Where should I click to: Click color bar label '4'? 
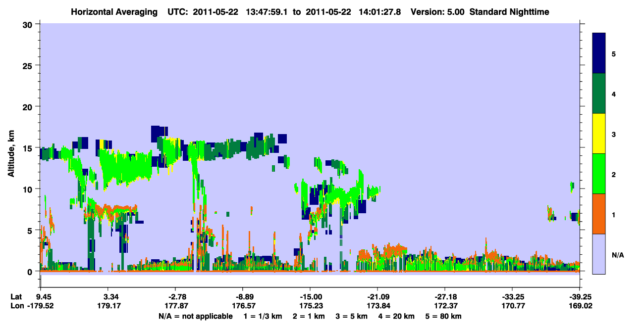click(x=614, y=94)
